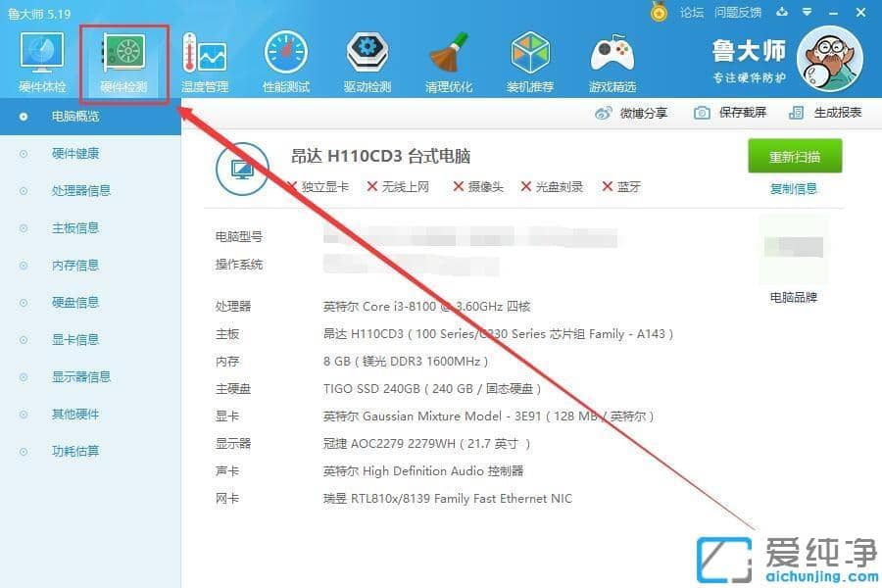Open 装机推荐 build recommendations

tap(529, 59)
